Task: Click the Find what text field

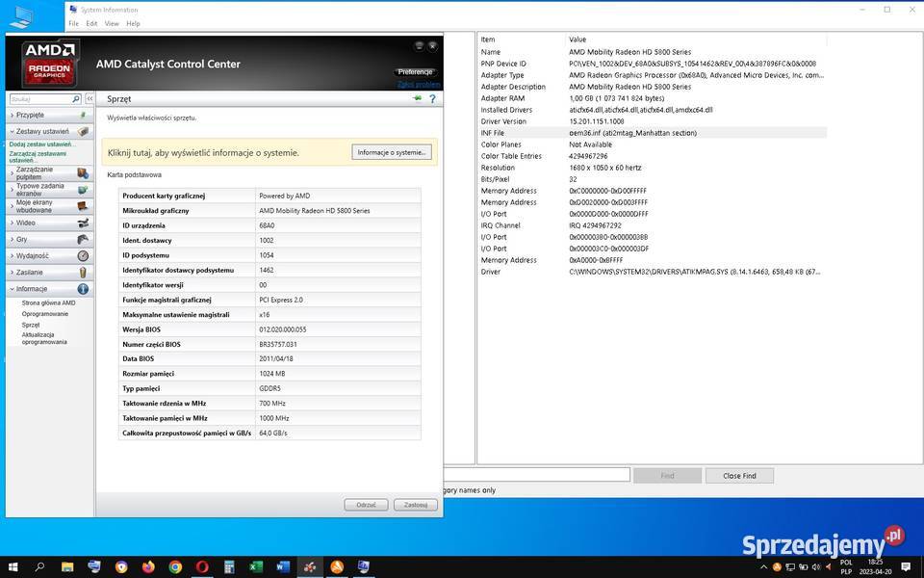Action: point(536,475)
